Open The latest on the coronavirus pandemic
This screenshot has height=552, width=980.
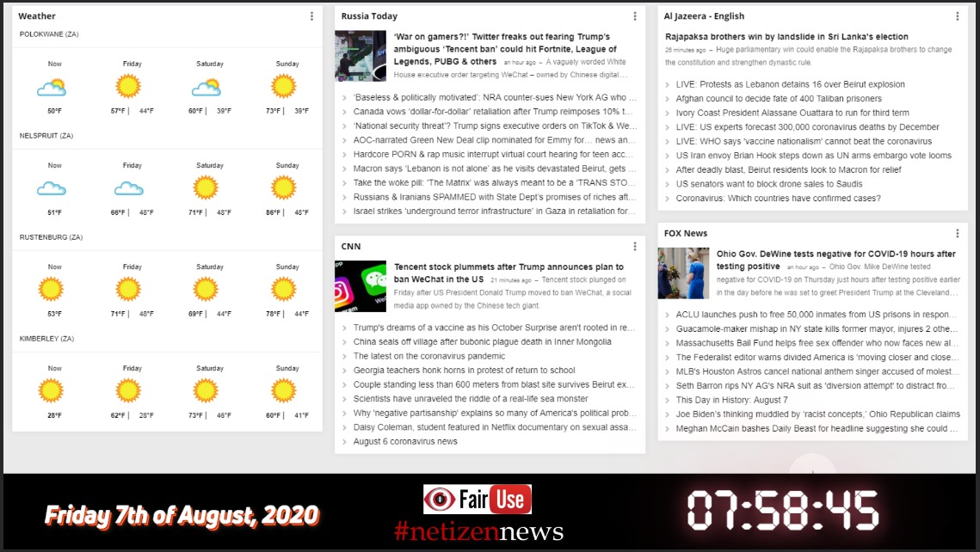click(x=429, y=356)
